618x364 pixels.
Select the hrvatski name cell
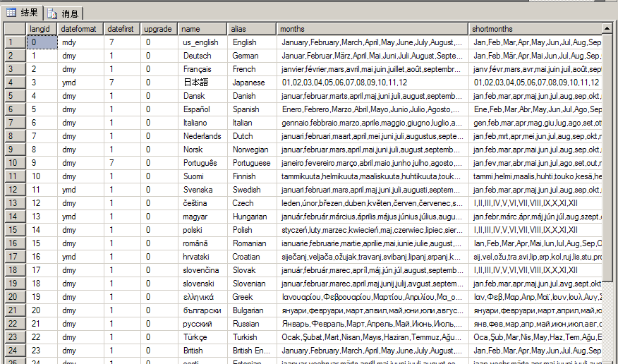[202, 257]
